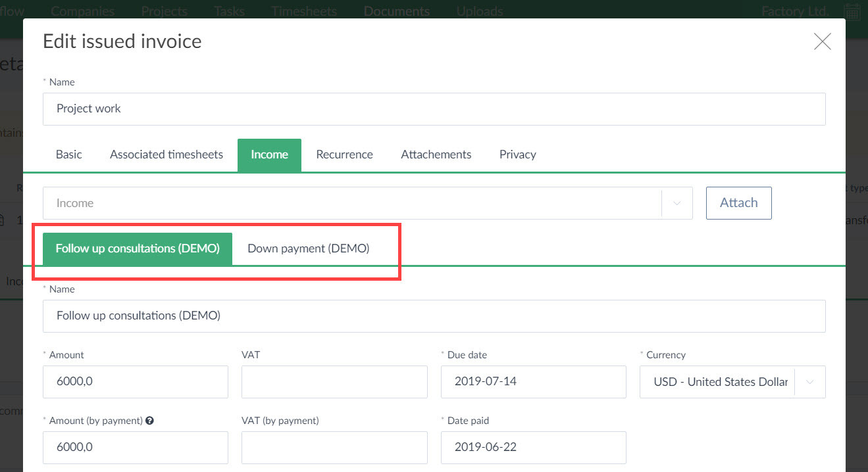The height and width of the screenshot is (472, 868).
Task: Open the calendar icon in top navigation
Action: [852, 11]
